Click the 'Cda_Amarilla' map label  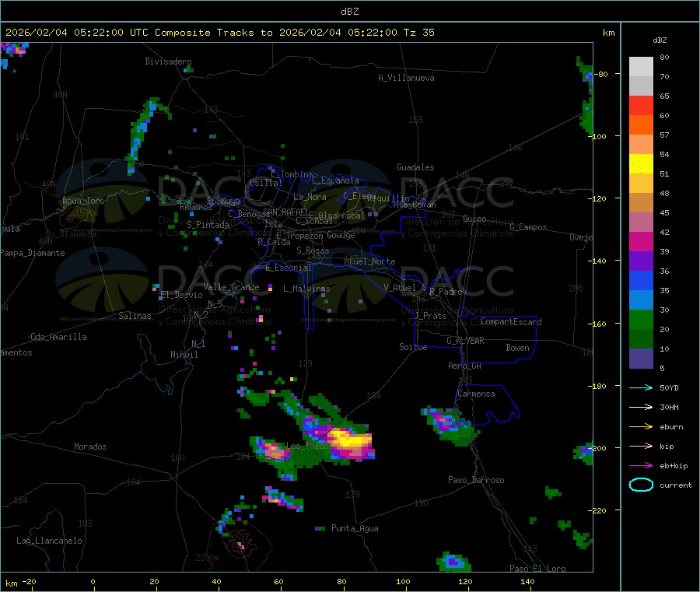[58, 337]
